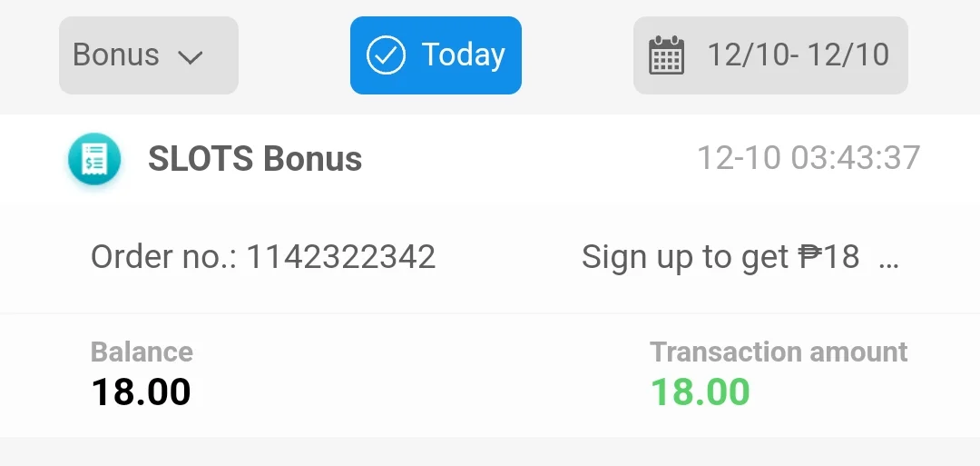The image size is (980, 466).
Task: Click the order number 1142322342 digits
Action: [x=340, y=257]
